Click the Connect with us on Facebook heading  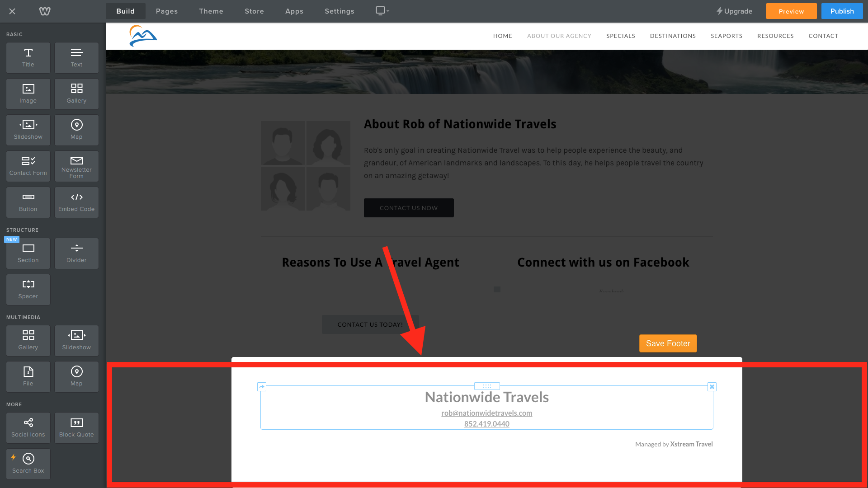[x=603, y=263]
